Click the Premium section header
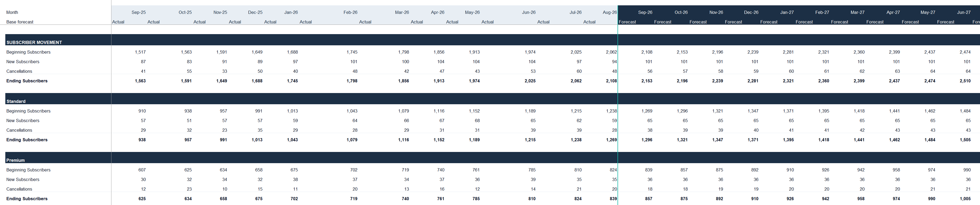This screenshot has width=980, height=205. 16,160
